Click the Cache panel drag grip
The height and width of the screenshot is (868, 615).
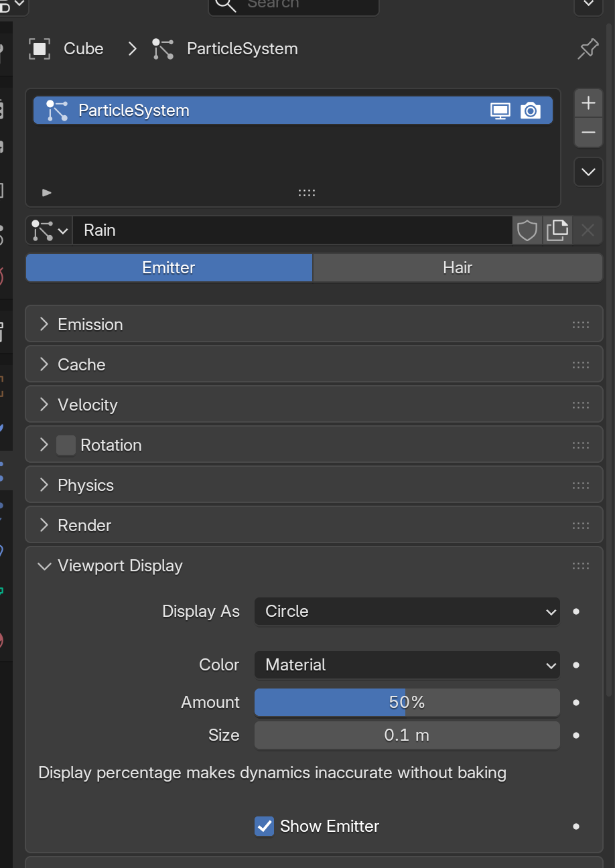tap(581, 365)
